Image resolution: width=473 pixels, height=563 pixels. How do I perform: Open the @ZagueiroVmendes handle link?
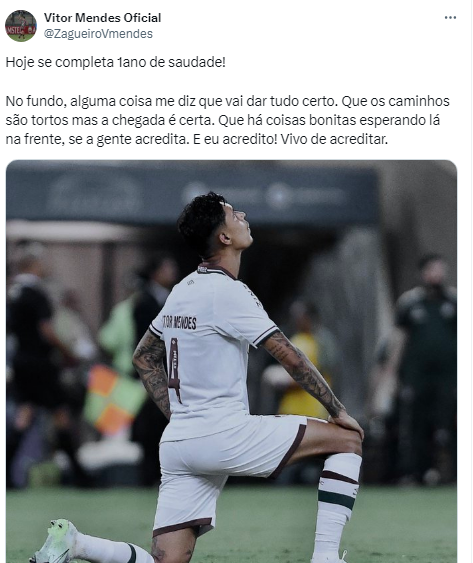98,34
